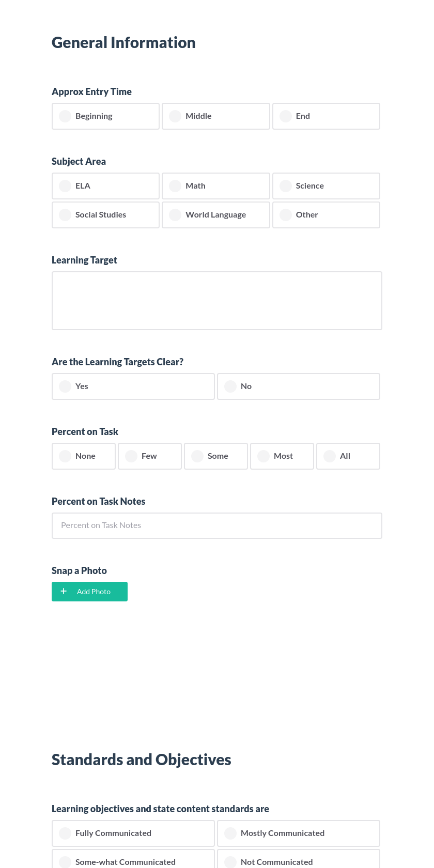Click inside the Learning Target text area
434x868 pixels.
coord(216,300)
